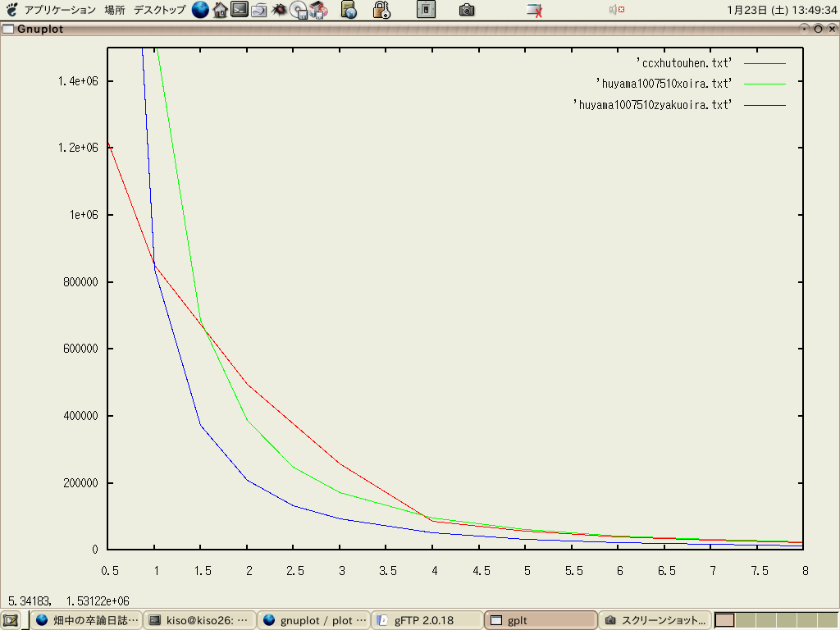The width and height of the screenshot is (840, 630).
Task: Click the CD disc launcher icon
Action: point(299,10)
